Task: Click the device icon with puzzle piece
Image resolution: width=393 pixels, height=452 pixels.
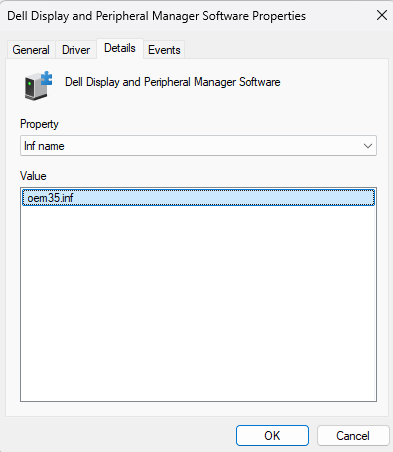Action: tap(38, 86)
